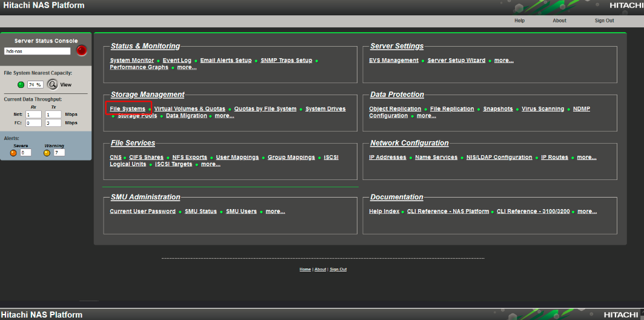
Task: Open NFS Exports
Action: (190, 158)
